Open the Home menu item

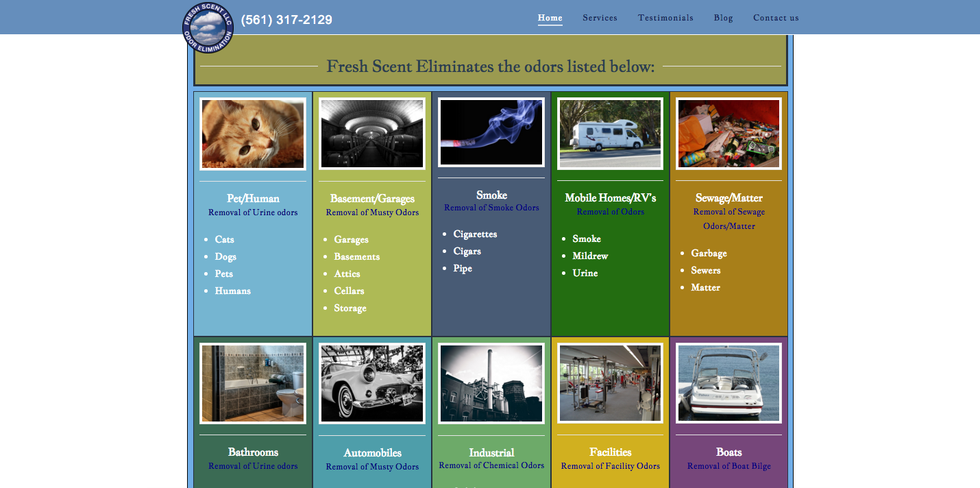click(550, 18)
